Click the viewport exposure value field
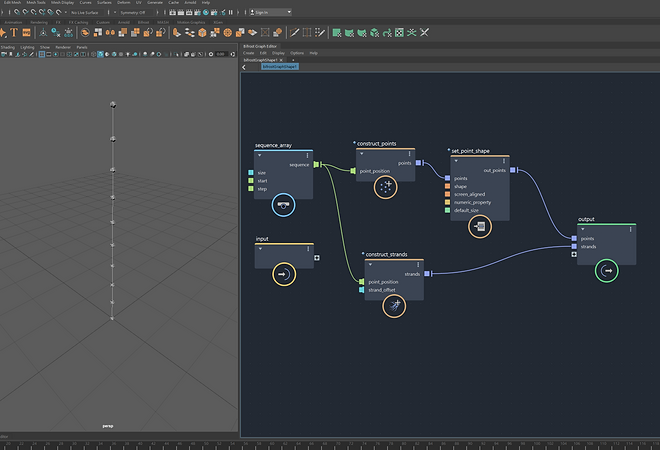660x450 pixels. [221, 54]
